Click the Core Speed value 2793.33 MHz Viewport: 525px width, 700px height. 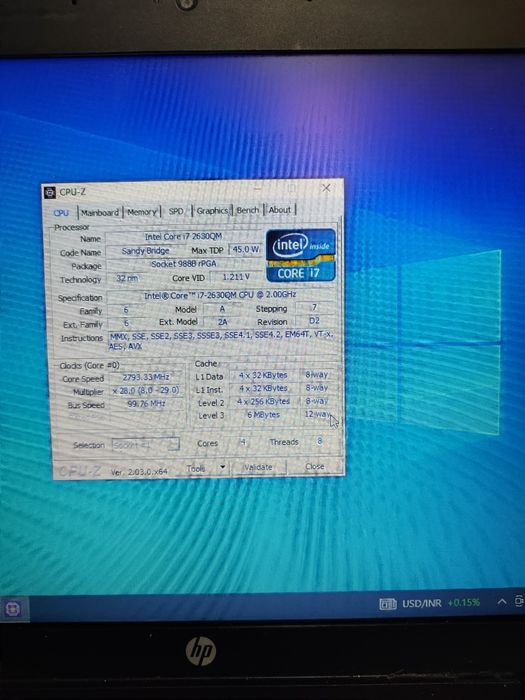146,378
